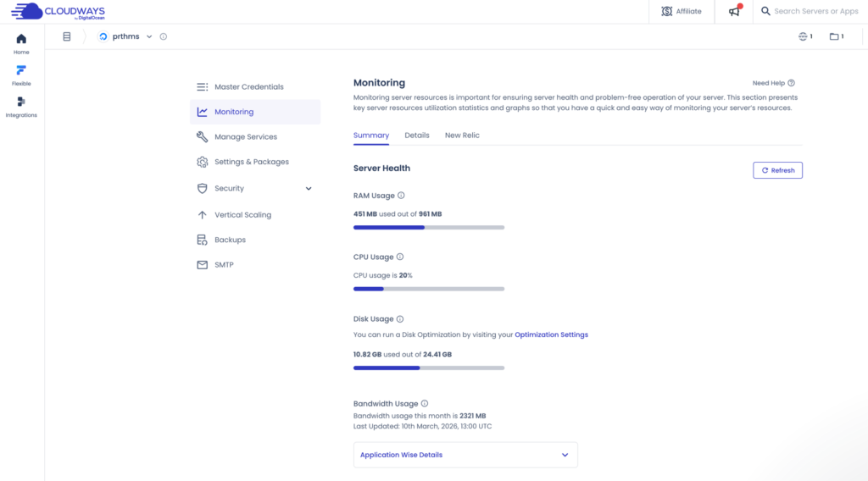This screenshot has width=868, height=481.
Task: Switch to the Details tab
Action: pyautogui.click(x=416, y=135)
